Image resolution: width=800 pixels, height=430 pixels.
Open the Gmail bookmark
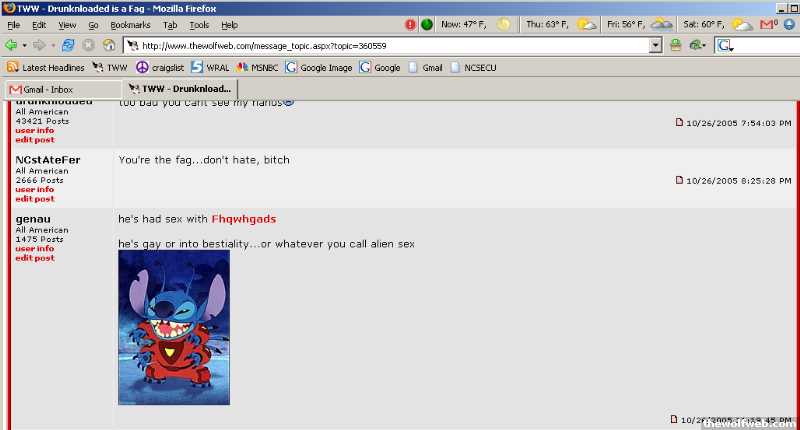click(425, 67)
